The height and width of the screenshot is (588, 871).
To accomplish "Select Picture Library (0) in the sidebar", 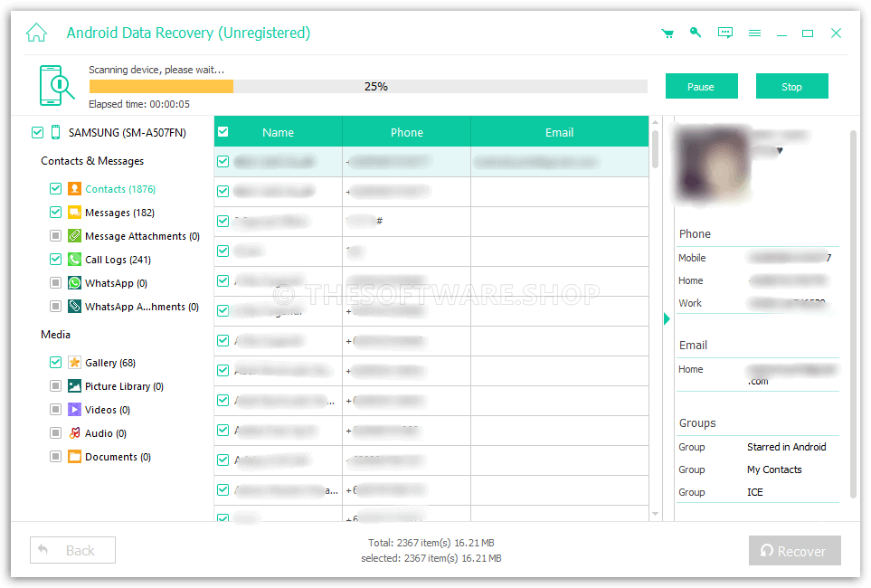I will pyautogui.click(x=124, y=386).
